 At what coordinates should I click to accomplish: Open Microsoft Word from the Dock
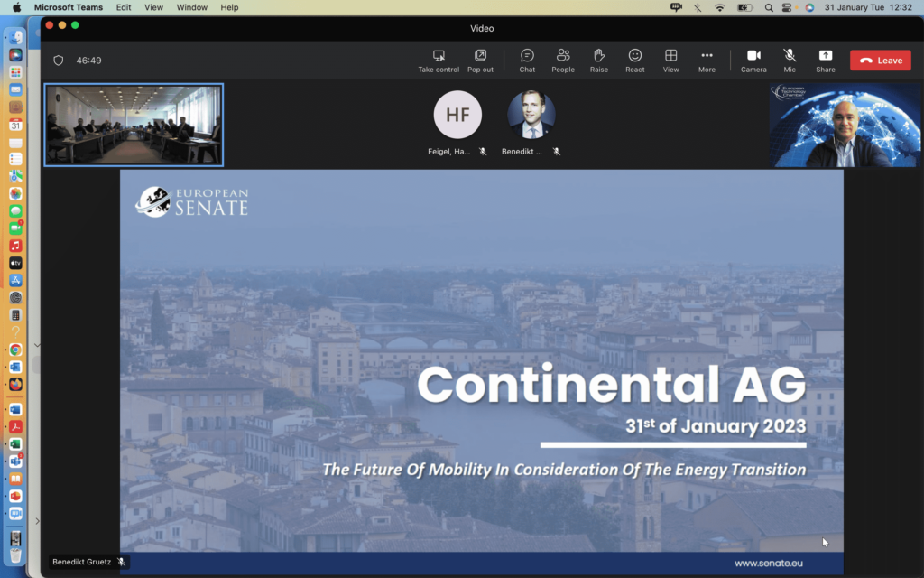(x=16, y=409)
